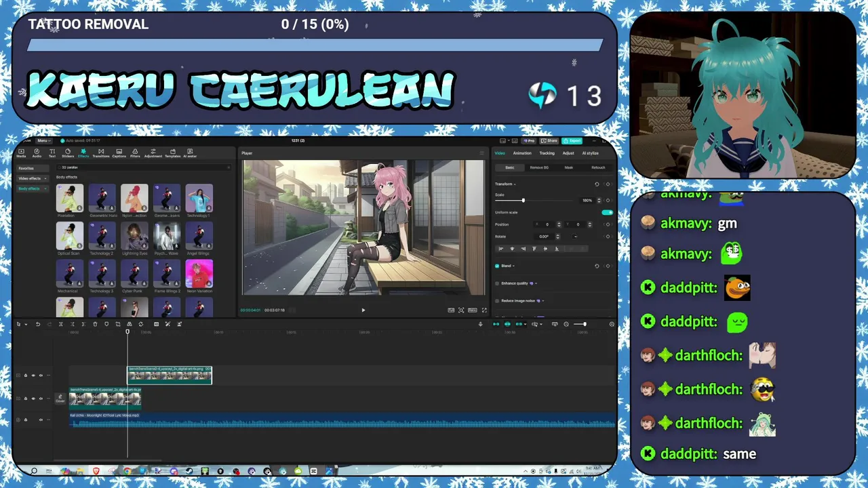Hide the top video track with eye icon
Screen dimensions: 868x488
coord(33,375)
